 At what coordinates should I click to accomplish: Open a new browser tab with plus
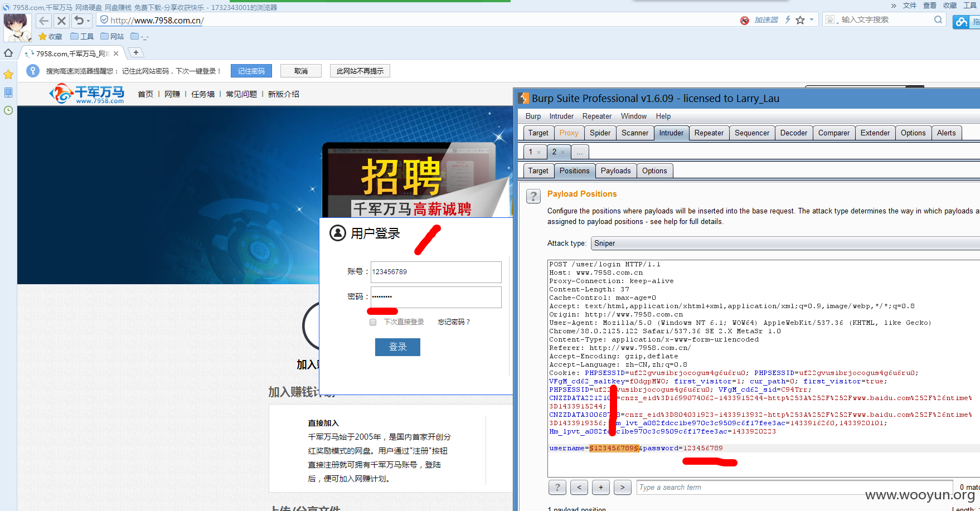pyautogui.click(x=136, y=52)
